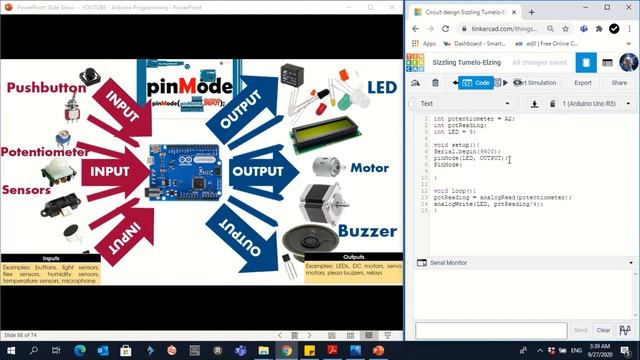Viewport: 640px width, 360px height.
Task: Open the Apps bookmark
Action: tap(424, 44)
